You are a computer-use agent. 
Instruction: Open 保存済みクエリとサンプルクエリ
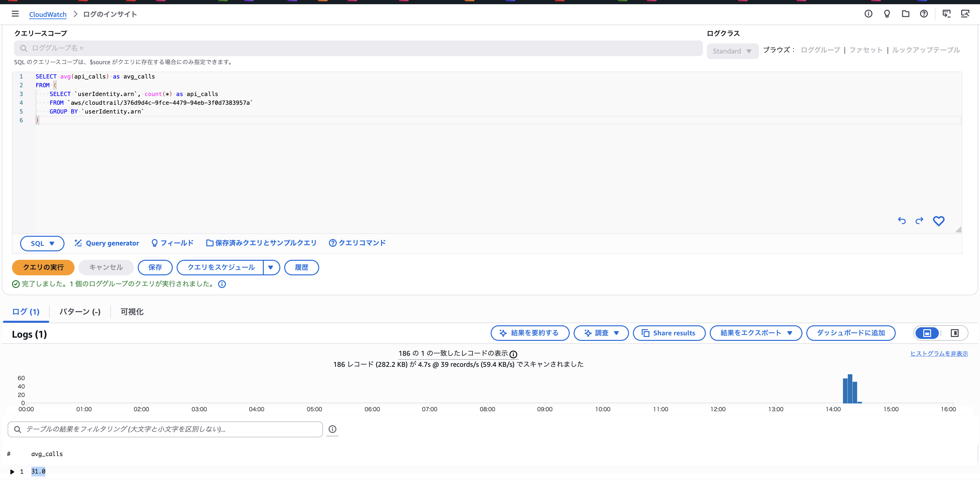pyautogui.click(x=261, y=243)
